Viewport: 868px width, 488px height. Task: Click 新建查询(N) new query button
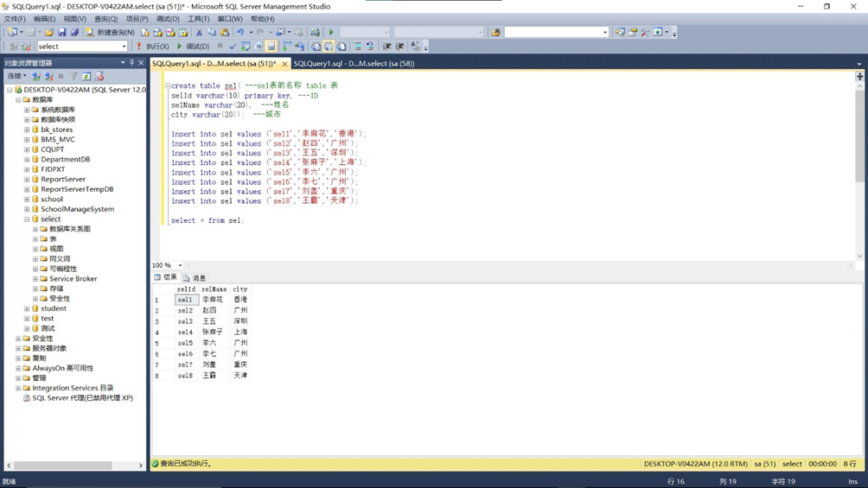[110, 32]
